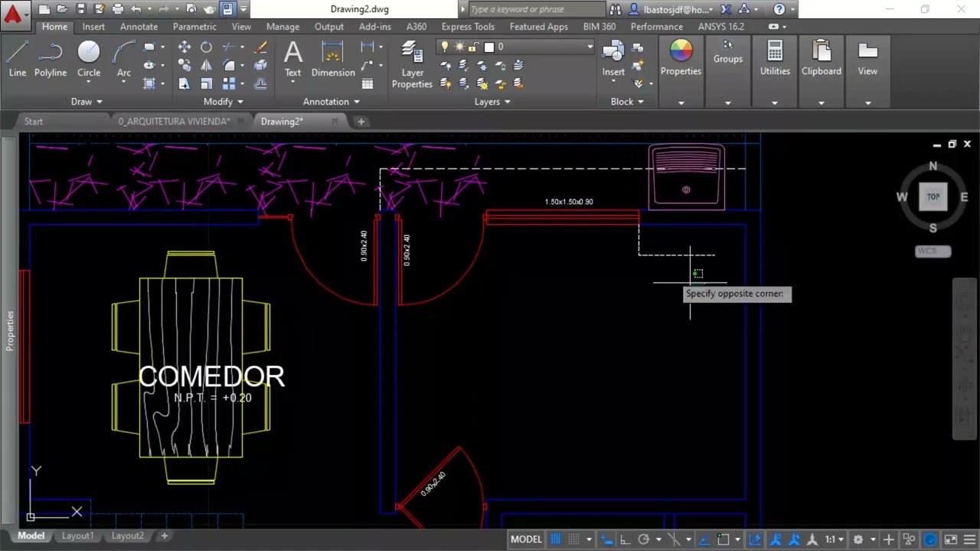Select the Circle tool
This screenshot has width=980, height=551.
click(89, 60)
